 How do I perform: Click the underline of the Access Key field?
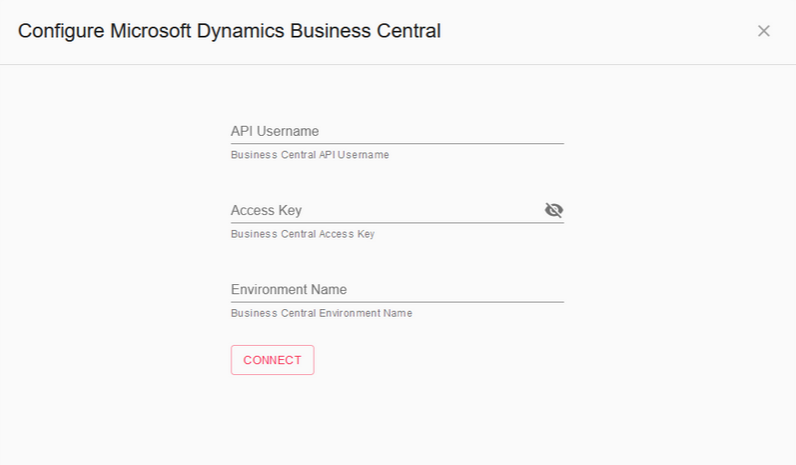397,222
